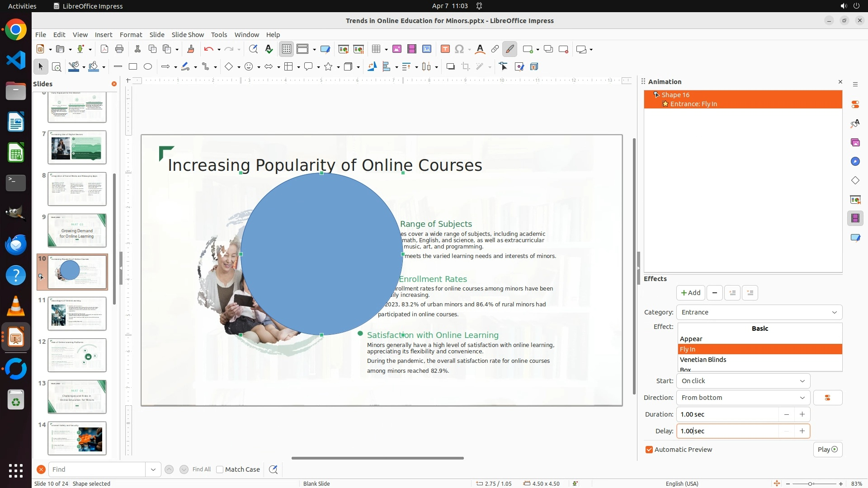Open the Animation sidebar deck icon

click(x=855, y=218)
